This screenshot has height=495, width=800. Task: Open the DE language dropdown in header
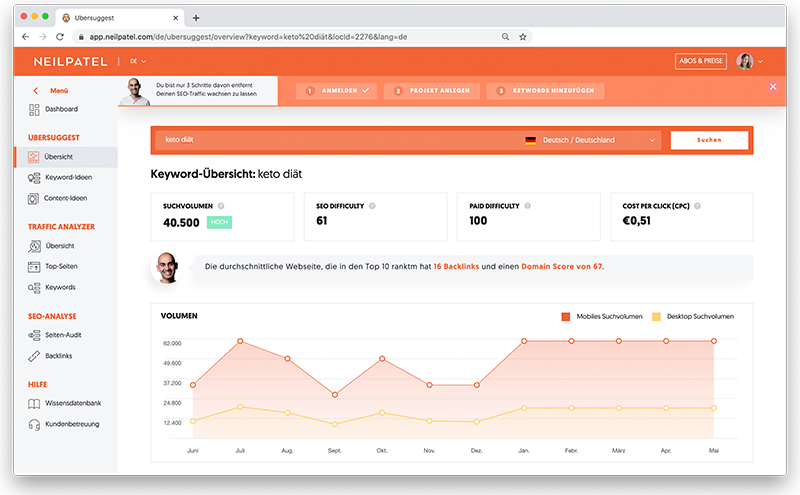138,61
